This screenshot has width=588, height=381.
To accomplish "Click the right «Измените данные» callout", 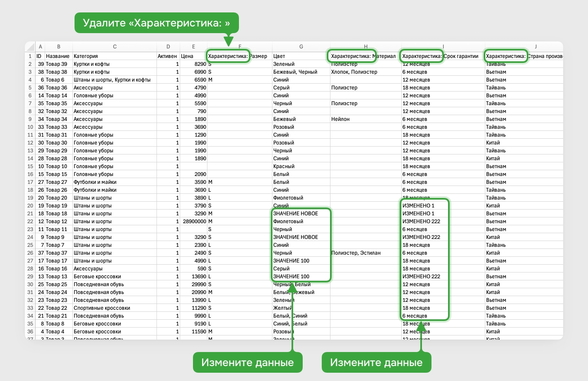I will pos(376,362).
